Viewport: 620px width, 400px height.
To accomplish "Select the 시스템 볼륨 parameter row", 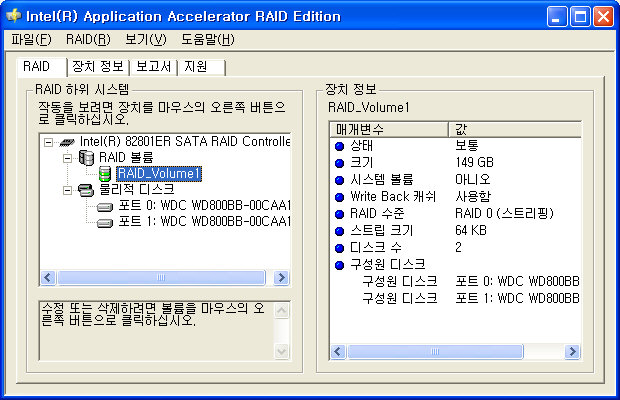I will coord(456,180).
